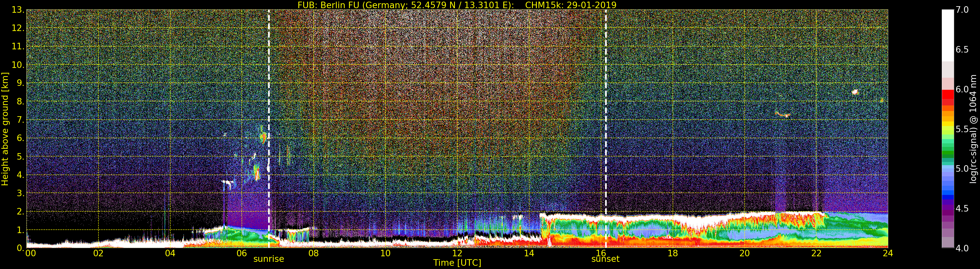
Task: Click the colorbar tick value '4.0'
Action: pos(962,248)
